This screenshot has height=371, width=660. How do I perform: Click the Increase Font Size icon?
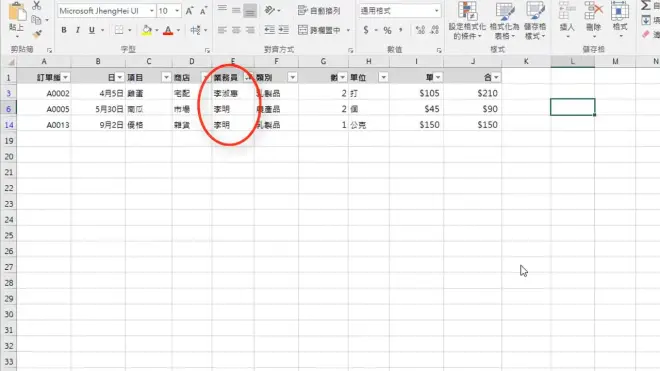coord(189,11)
